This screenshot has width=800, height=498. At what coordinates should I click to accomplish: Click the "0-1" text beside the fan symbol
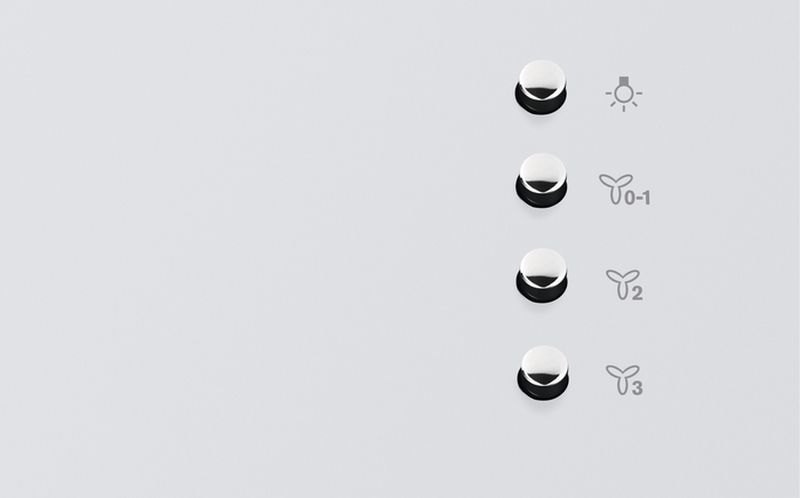click(x=638, y=198)
